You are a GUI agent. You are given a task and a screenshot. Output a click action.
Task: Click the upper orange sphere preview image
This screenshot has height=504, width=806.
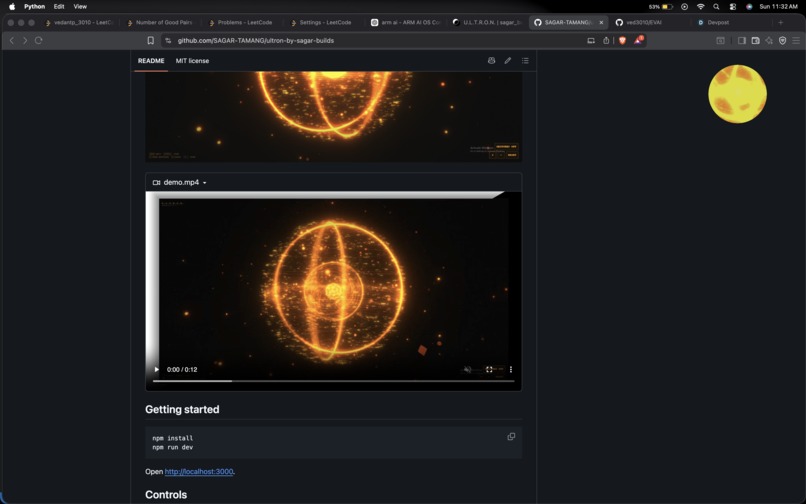334,117
